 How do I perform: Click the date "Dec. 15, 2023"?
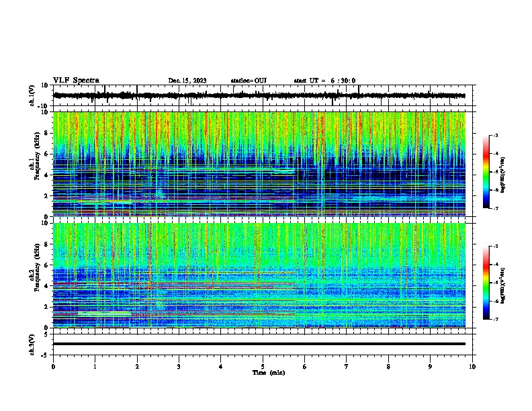(187, 81)
